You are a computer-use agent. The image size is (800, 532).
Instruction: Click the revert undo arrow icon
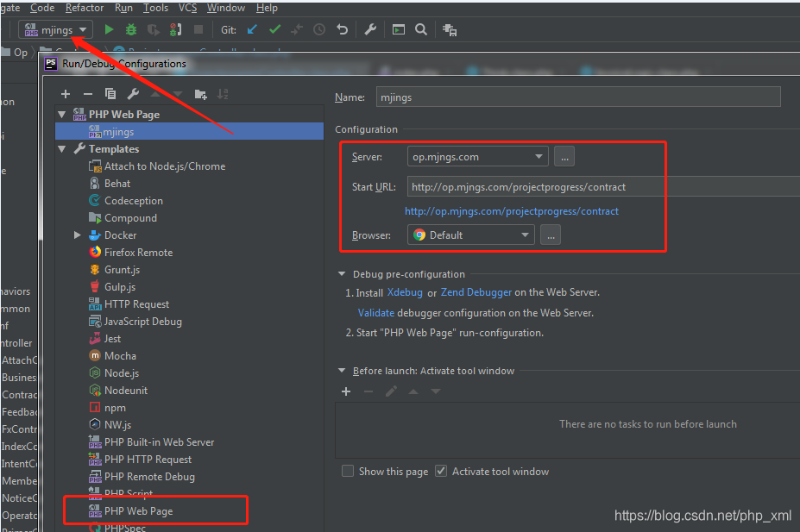pyautogui.click(x=342, y=29)
